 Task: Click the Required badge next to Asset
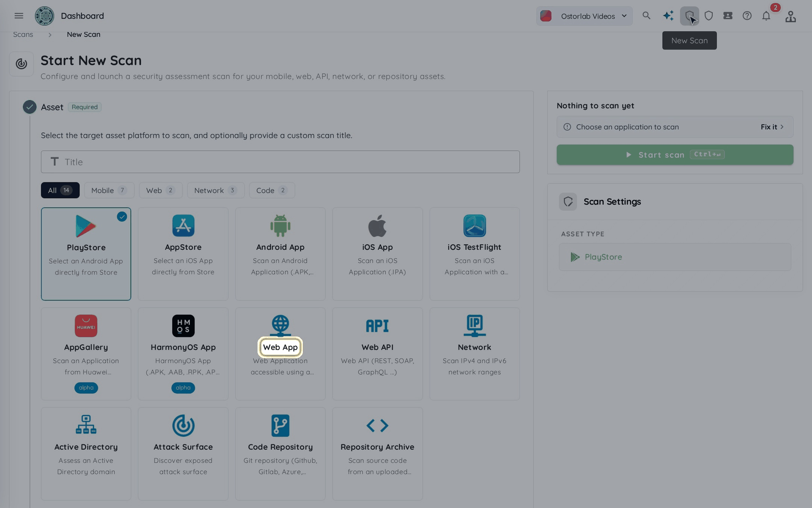[x=85, y=107]
